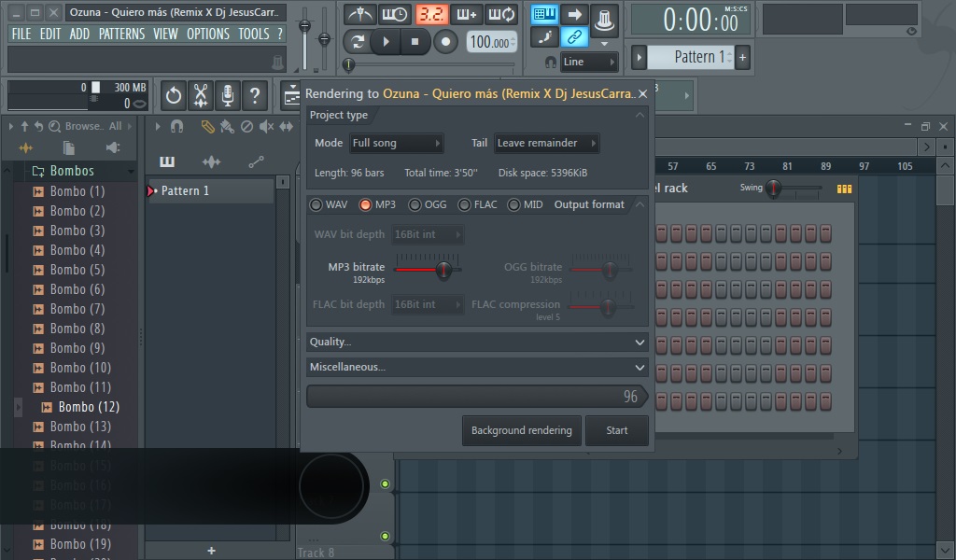Add new pattern with plus button
This screenshot has width=956, height=560.
click(x=742, y=57)
